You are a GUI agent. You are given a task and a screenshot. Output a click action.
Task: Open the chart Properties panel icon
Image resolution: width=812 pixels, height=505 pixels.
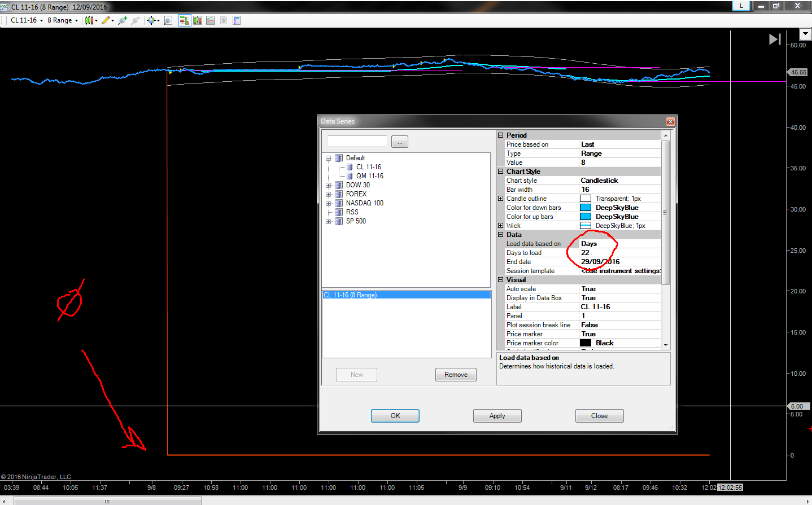(237, 20)
